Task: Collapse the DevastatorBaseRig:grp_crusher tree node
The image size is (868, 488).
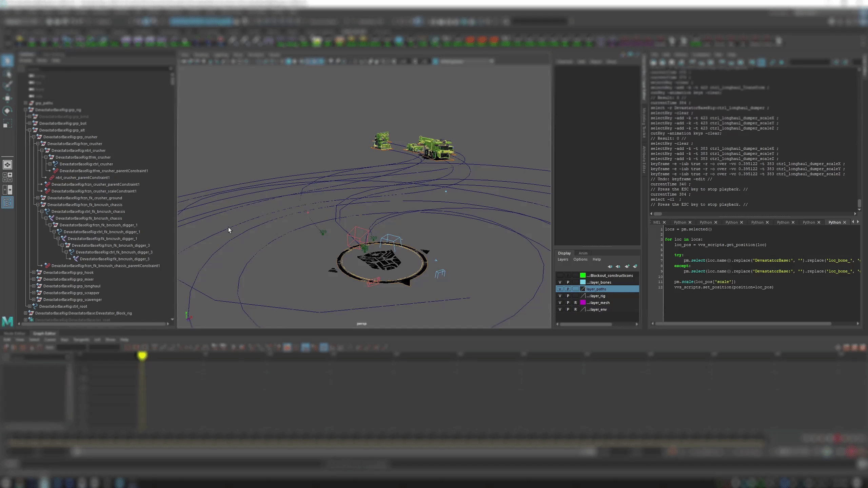Action: click(x=34, y=137)
